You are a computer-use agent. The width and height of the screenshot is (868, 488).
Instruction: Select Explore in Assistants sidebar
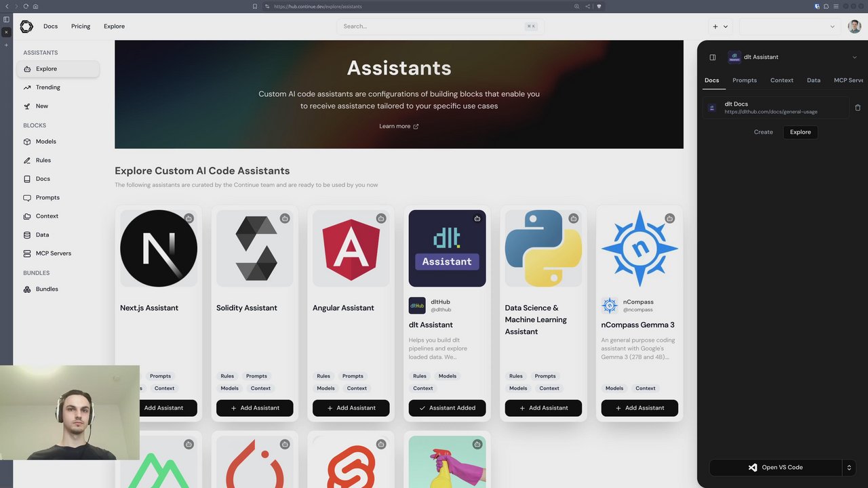(x=58, y=68)
